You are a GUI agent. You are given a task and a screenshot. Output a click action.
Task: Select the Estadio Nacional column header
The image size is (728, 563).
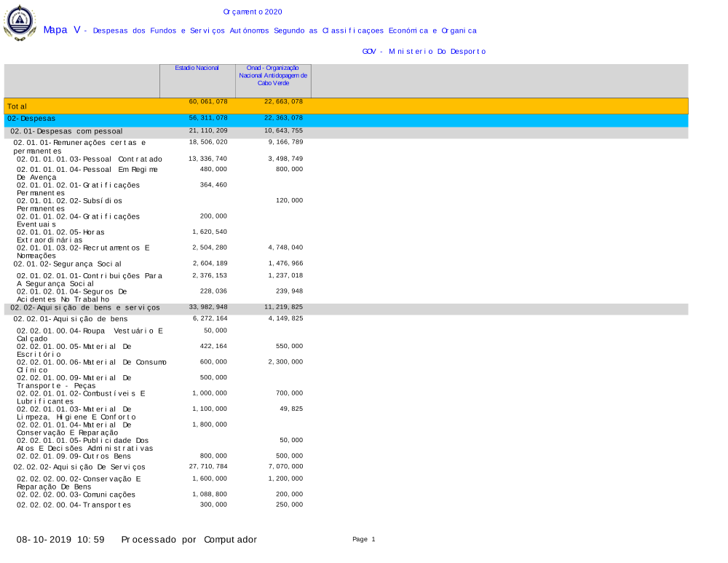click(197, 68)
